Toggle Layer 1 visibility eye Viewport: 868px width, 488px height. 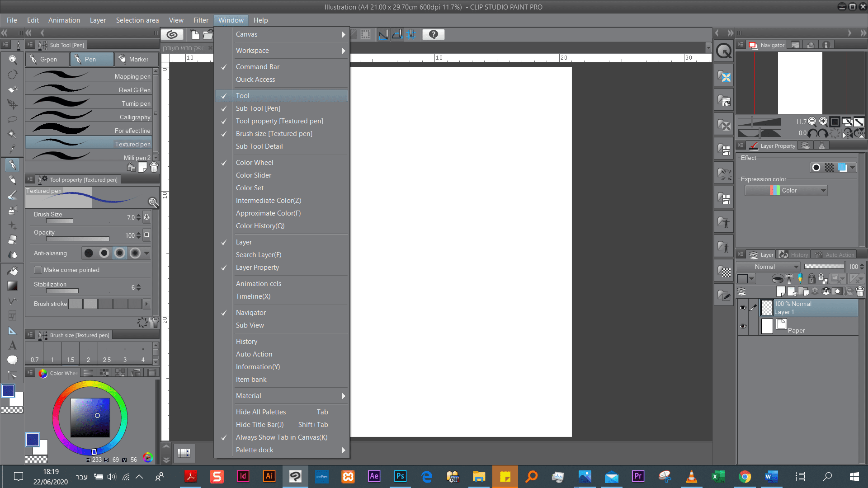[742, 308]
